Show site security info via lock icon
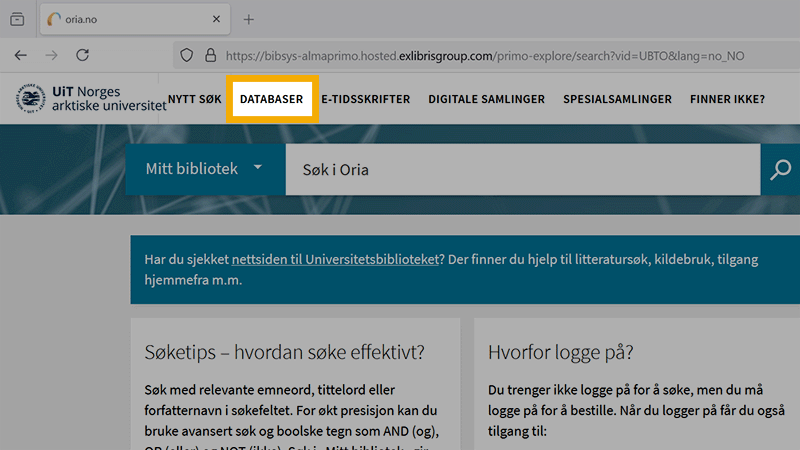The image size is (800, 450). coord(209,56)
